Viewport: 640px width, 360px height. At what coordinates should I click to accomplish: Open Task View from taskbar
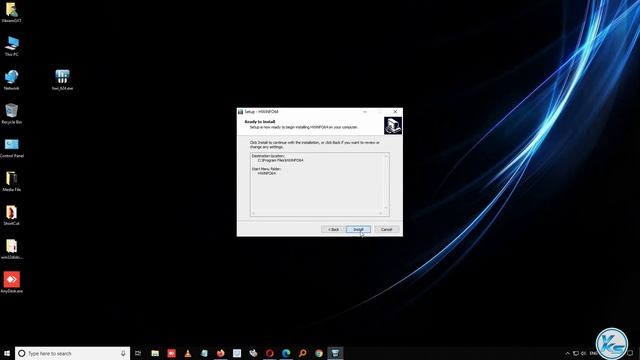pos(138,353)
